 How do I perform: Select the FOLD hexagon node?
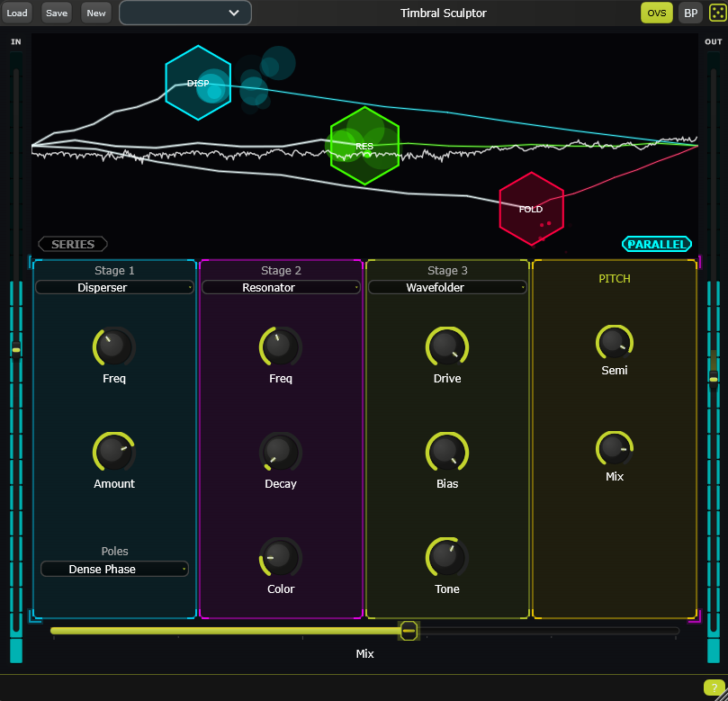(531, 208)
